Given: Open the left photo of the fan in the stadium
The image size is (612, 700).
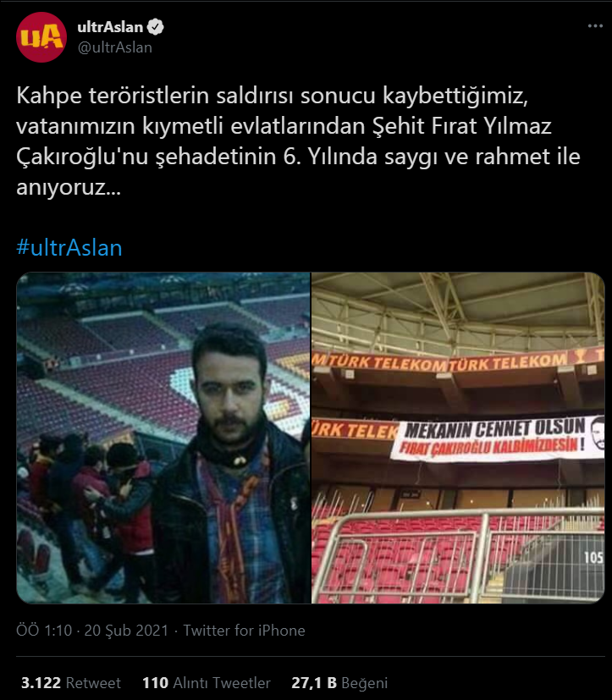Looking at the screenshot, I should (163, 438).
